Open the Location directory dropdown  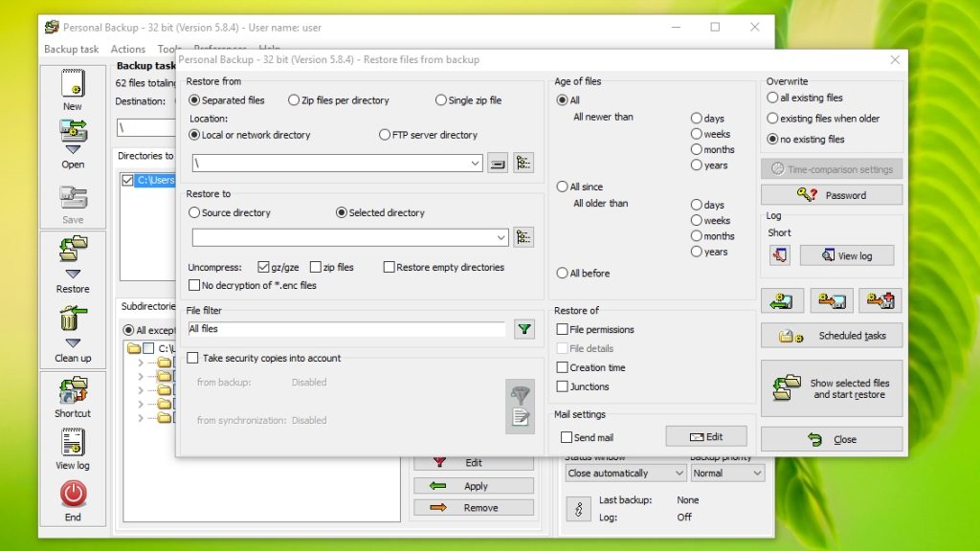pos(474,163)
